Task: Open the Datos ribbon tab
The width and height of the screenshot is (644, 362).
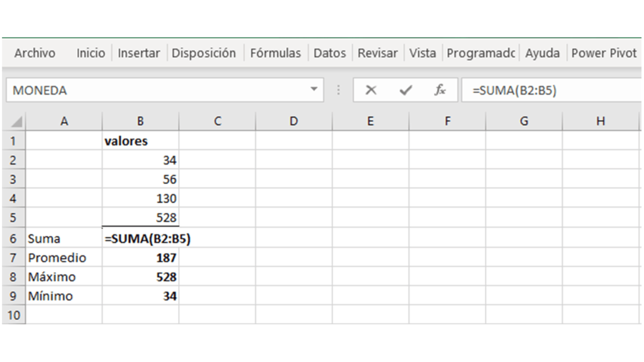Action: coord(330,53)
